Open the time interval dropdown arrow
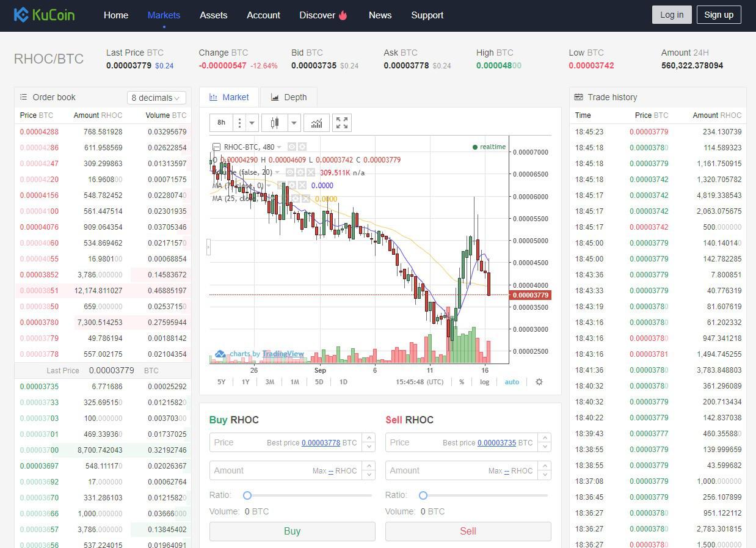Viewport: 756px width, 548px height. point(252,123)
